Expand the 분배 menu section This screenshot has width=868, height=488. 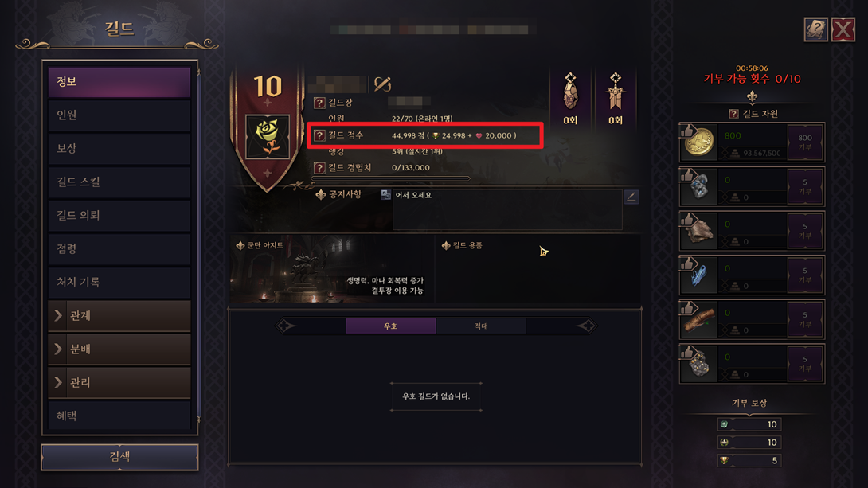[119, 349]
